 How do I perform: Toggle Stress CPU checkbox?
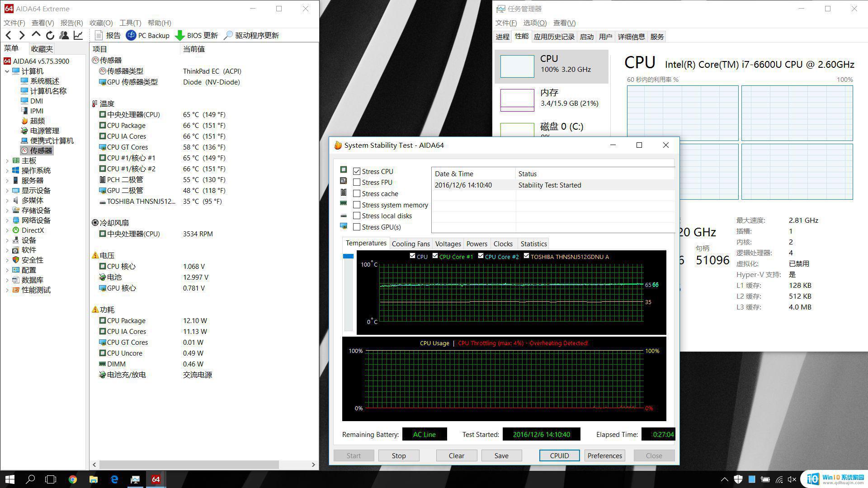357,171
